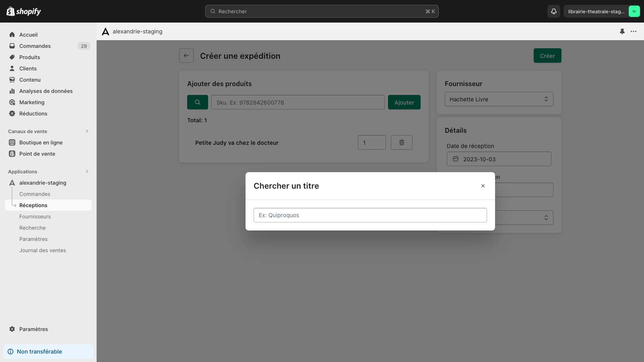
Task: Open Journal des ventes
Action: (43, 250)
